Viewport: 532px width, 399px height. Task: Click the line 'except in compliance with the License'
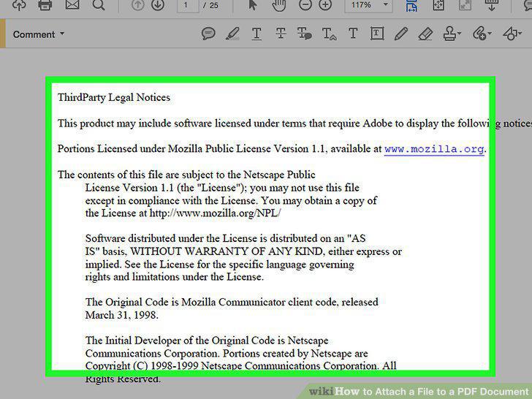[231, 200]
